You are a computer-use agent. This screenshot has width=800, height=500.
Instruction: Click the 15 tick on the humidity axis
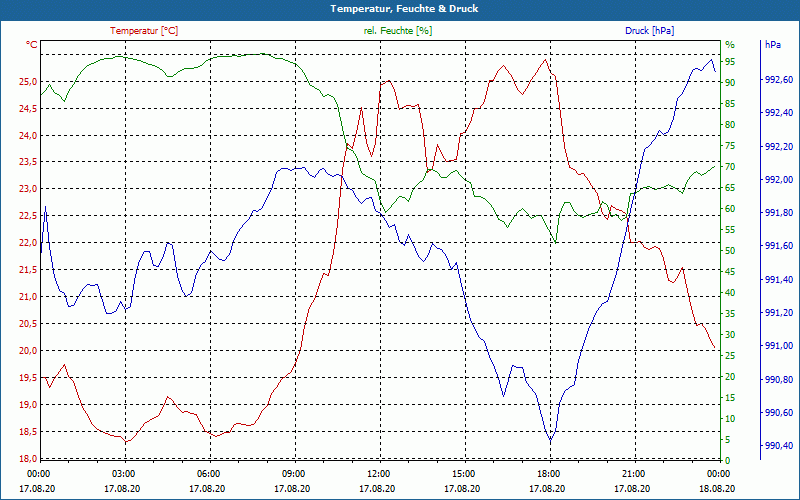click(x=730, y=398)
